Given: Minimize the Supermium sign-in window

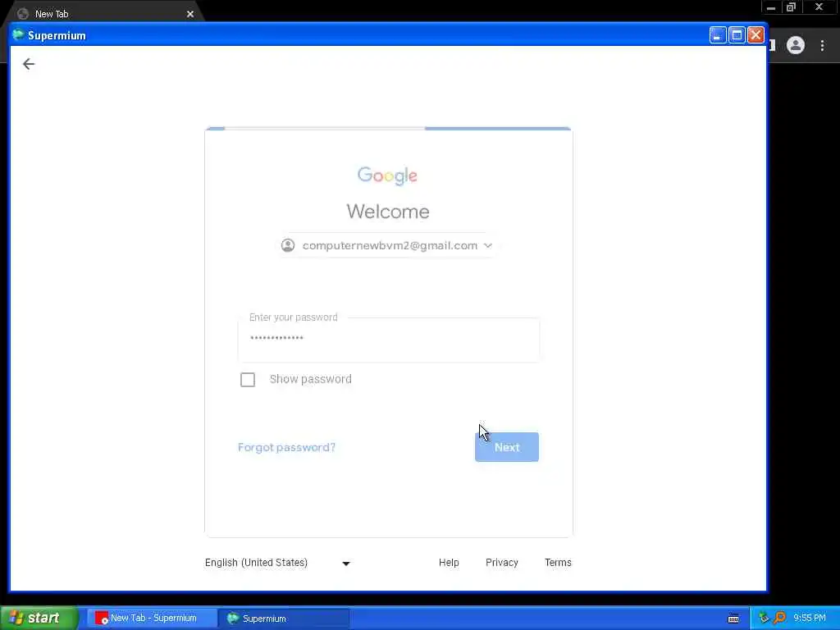Looking at the screenshot, I should 717,35.
